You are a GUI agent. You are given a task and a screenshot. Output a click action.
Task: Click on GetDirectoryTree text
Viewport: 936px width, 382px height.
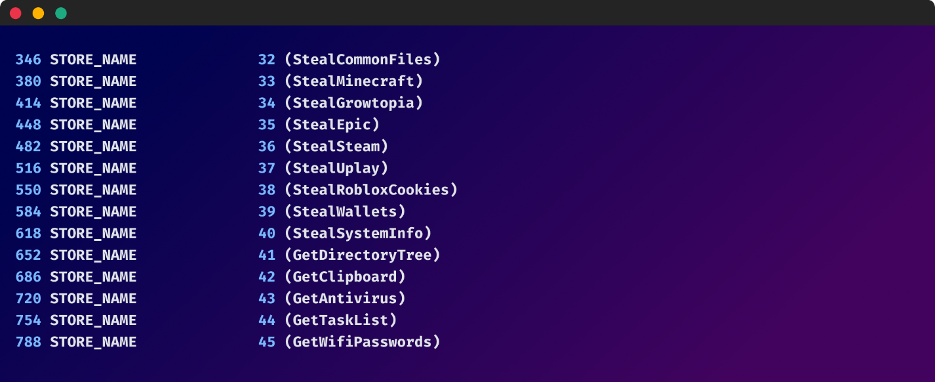(362, 255)
